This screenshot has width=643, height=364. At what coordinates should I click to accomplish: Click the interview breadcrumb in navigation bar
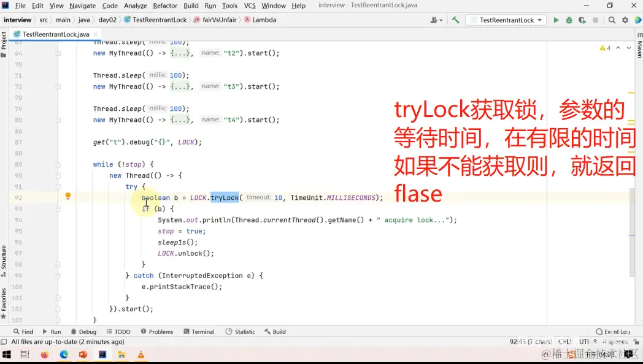pos(17,20)
